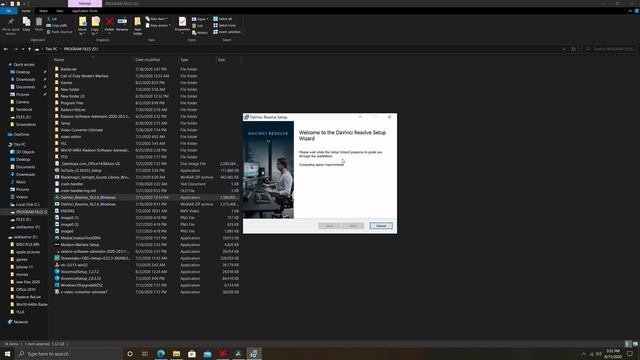Click the Windows Start button
This screenshot has height=360, width=640.
(7, 354)
